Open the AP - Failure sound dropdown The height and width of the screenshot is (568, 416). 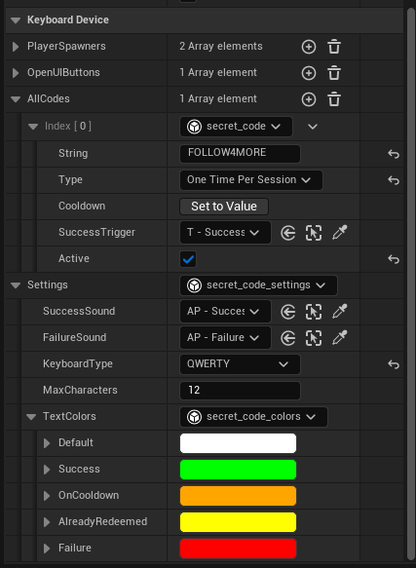225,338
